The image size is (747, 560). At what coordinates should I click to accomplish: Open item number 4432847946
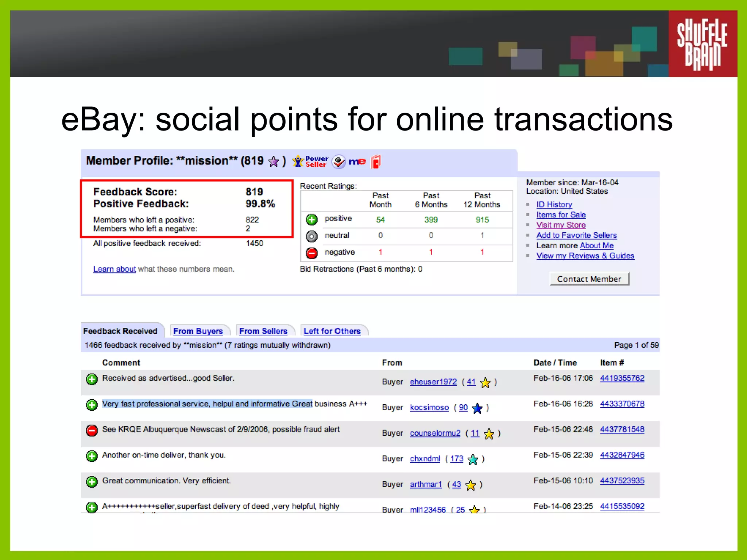(x=622, y=455)
